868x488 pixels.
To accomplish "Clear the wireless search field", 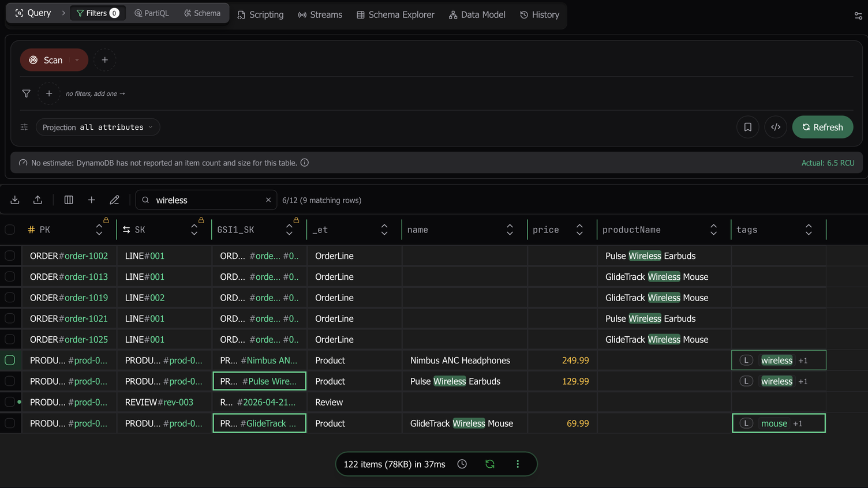I will pos(268,200).
